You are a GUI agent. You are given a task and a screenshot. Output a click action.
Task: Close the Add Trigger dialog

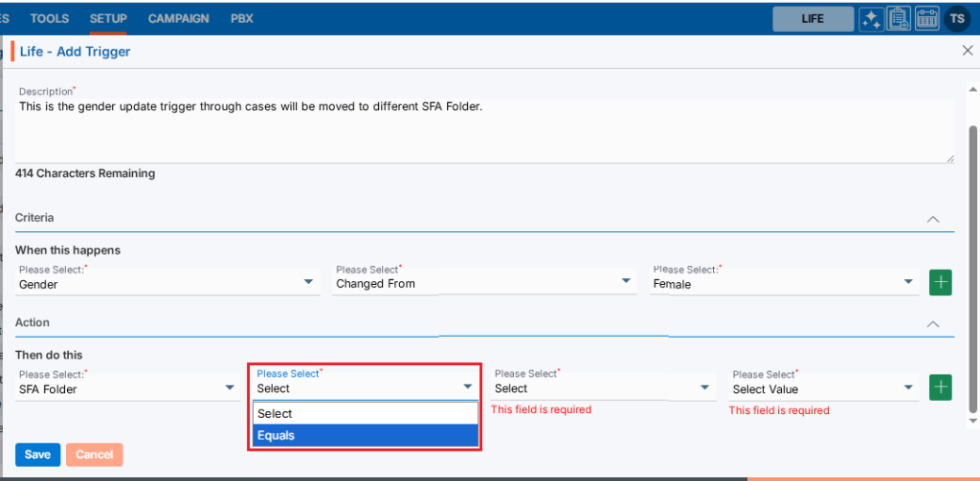(967, 51)
